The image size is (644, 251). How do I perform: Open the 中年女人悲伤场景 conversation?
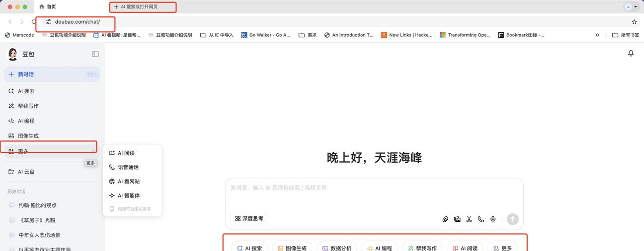pos(52,235)
